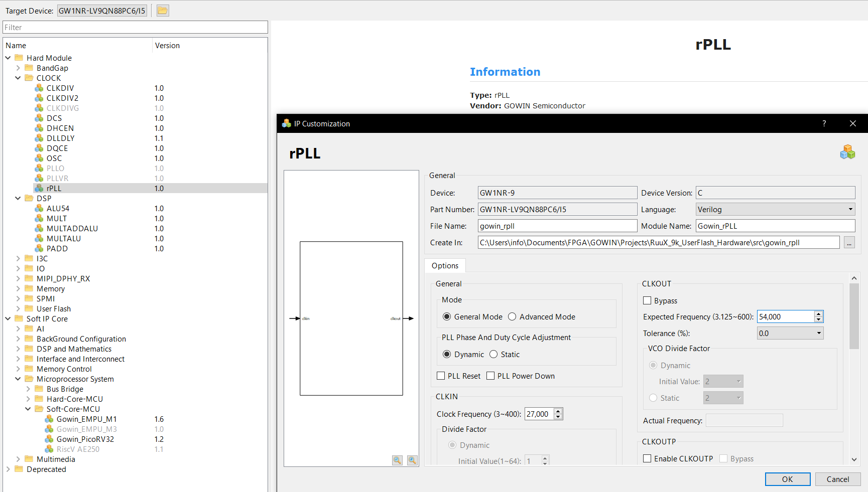
Task: Increase the Expected Frequency spinner value
Action: pos(818,313)
